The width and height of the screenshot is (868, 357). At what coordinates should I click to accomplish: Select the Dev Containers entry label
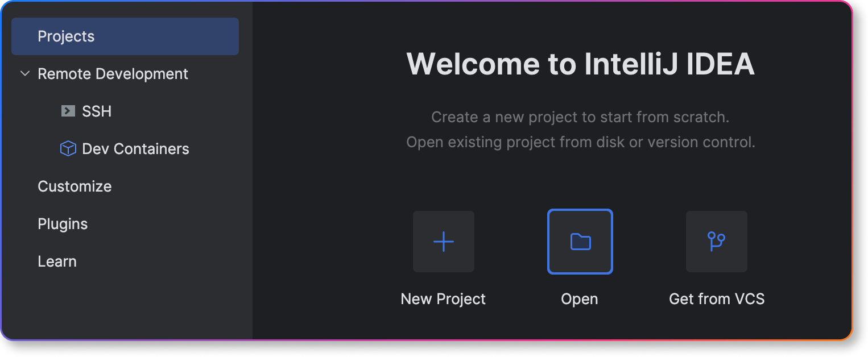click(135, 149)
